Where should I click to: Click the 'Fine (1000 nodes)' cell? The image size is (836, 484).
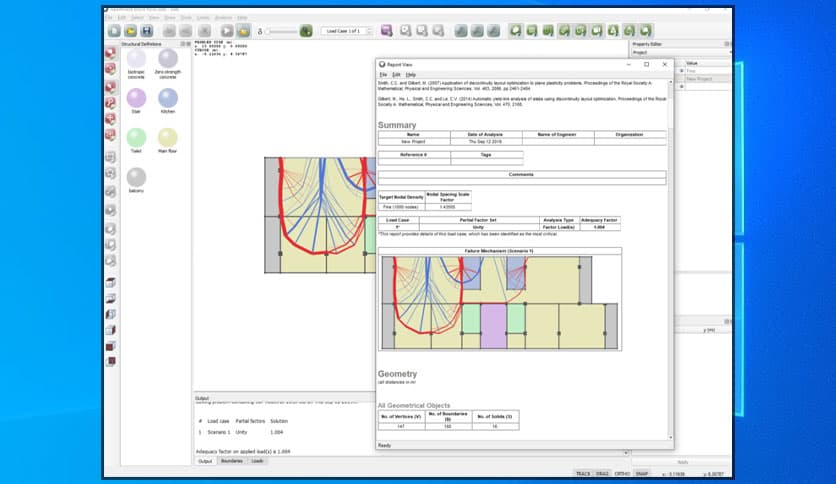pos(401,207)
